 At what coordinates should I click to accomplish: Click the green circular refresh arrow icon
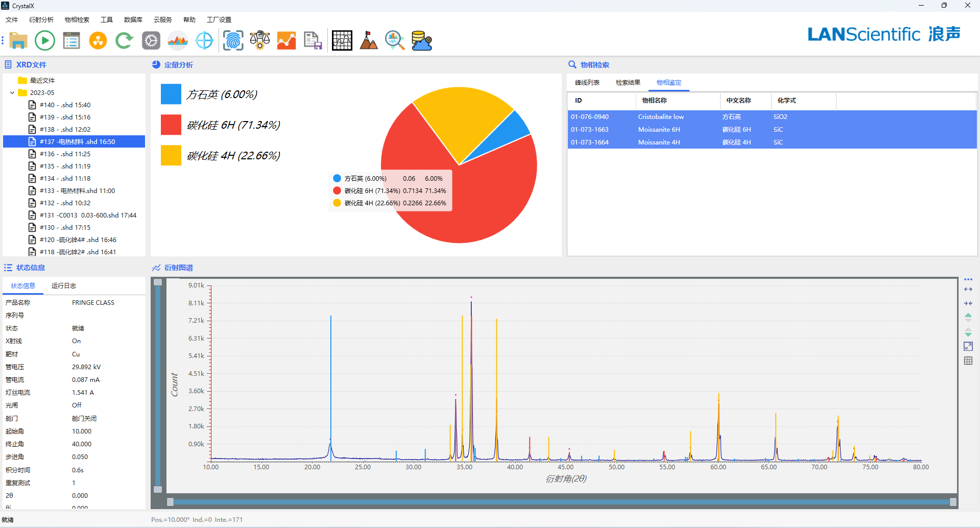pyautogui.click(x=124, y=40)
